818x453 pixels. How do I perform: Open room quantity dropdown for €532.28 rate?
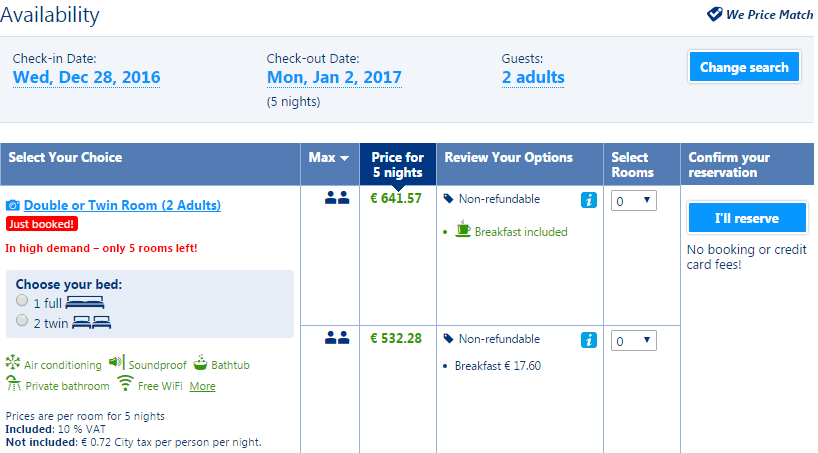633,341
